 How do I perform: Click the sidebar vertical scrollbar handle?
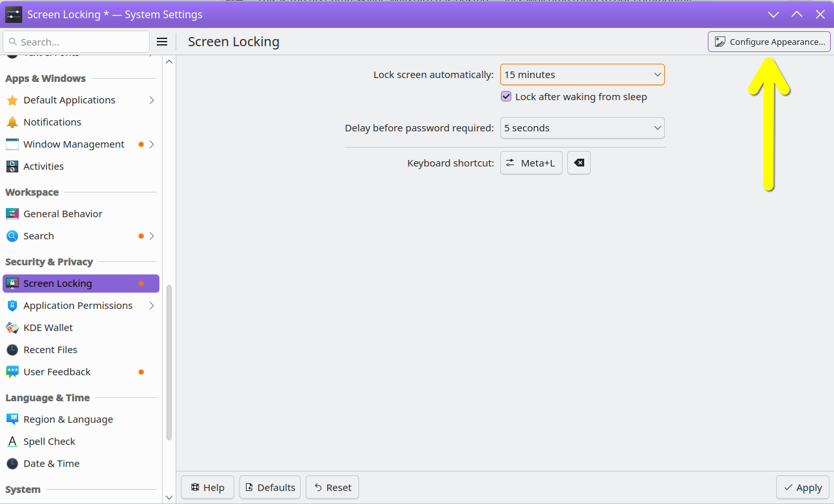(169, 362)
